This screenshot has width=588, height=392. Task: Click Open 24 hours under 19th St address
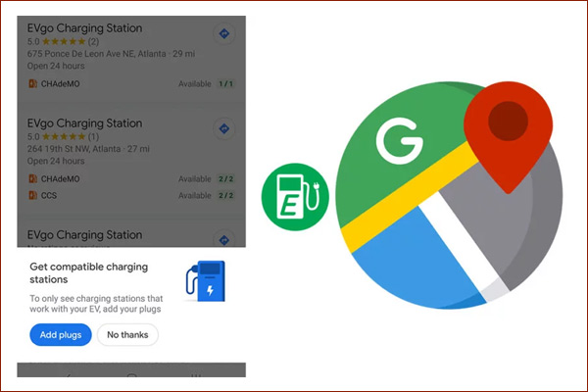(56, 161)
